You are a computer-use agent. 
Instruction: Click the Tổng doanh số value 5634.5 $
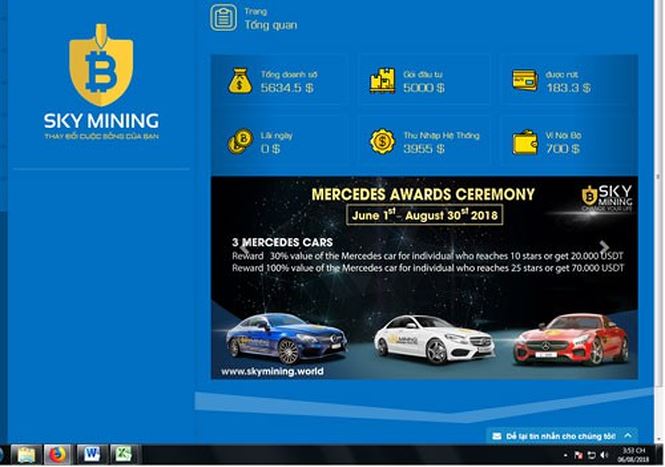click(x=287, y=88)
